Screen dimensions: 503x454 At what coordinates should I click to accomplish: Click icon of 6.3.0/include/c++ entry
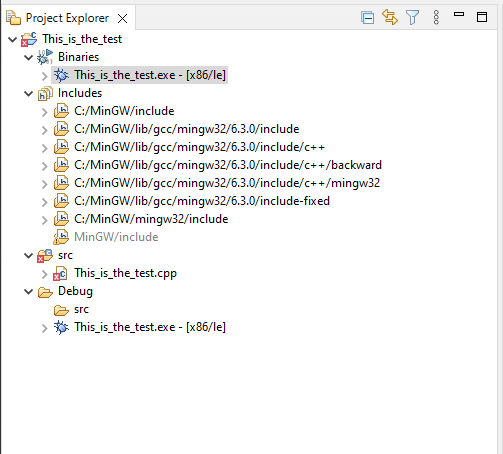[61, 147]
